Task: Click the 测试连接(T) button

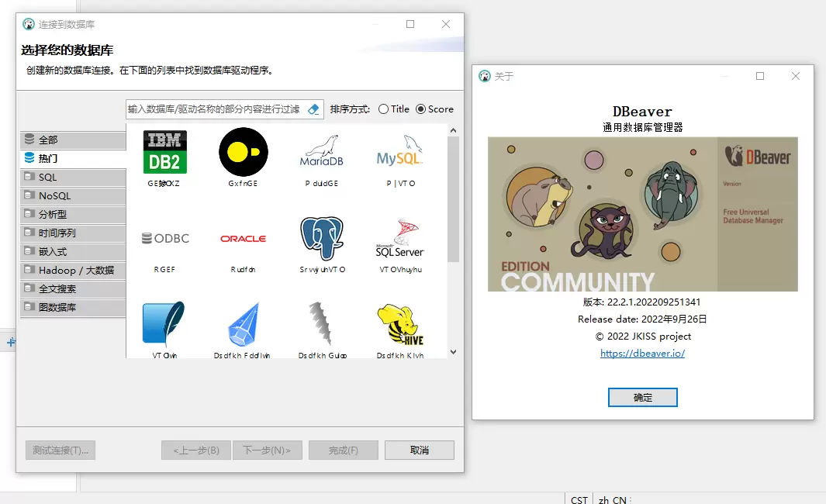Action: [x=60, y=450]
